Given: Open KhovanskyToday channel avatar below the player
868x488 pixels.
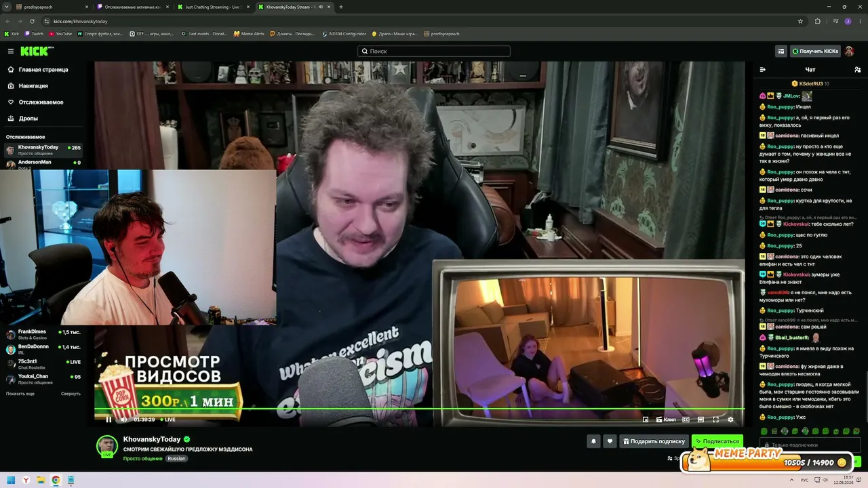Looking at the screenshot, I should (x=106, y=446).
